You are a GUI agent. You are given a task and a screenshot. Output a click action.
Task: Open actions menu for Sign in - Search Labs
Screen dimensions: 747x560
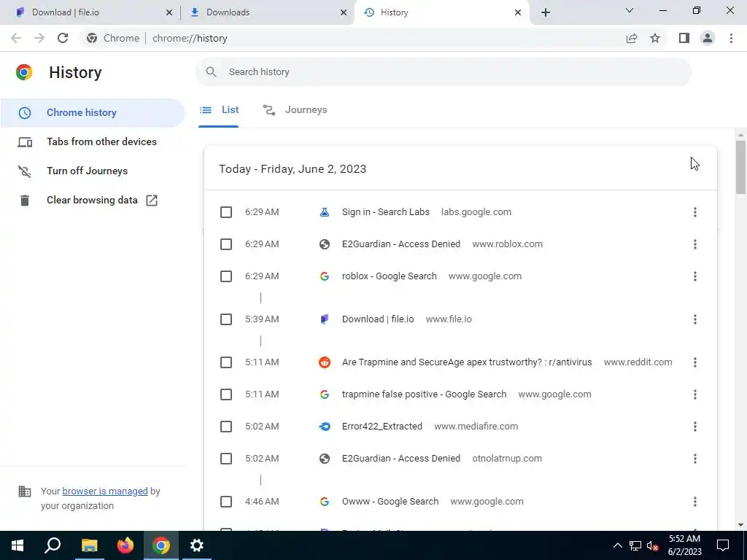tap(695, 212)
